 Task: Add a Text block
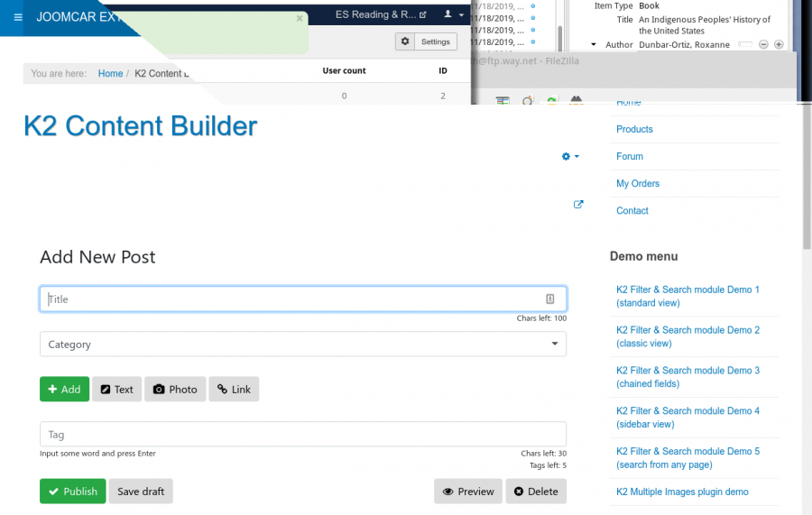(x=117, y=390)
